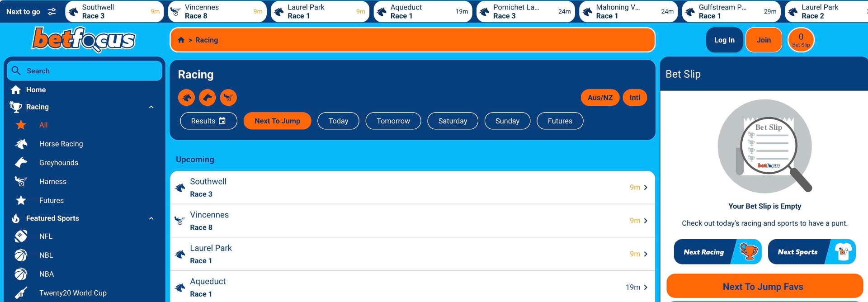Viewport: 868px width, 302px height.
Task: Toggle the Aus/NZ region filter
Action: pyautogui.click(x=600, y=98)
